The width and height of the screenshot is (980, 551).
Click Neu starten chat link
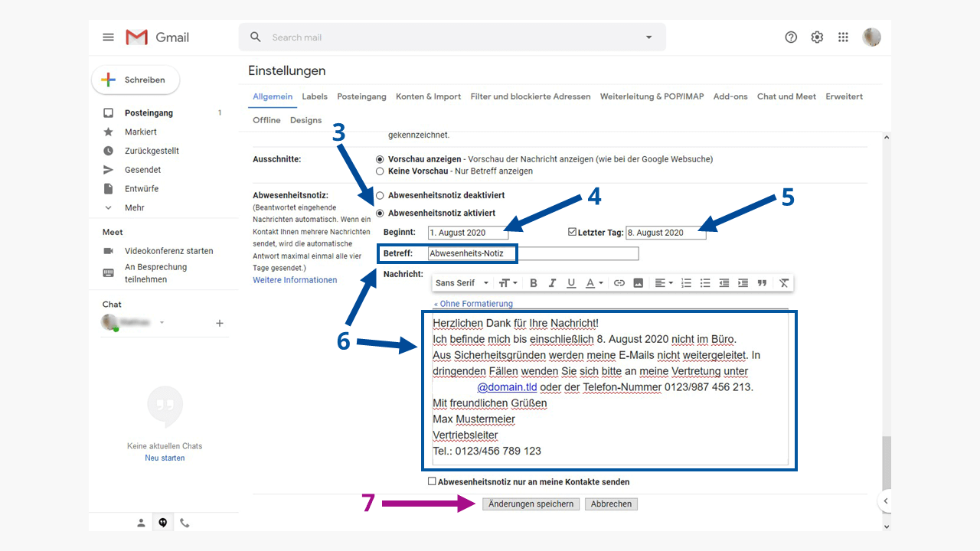click(x=165, y=458)
